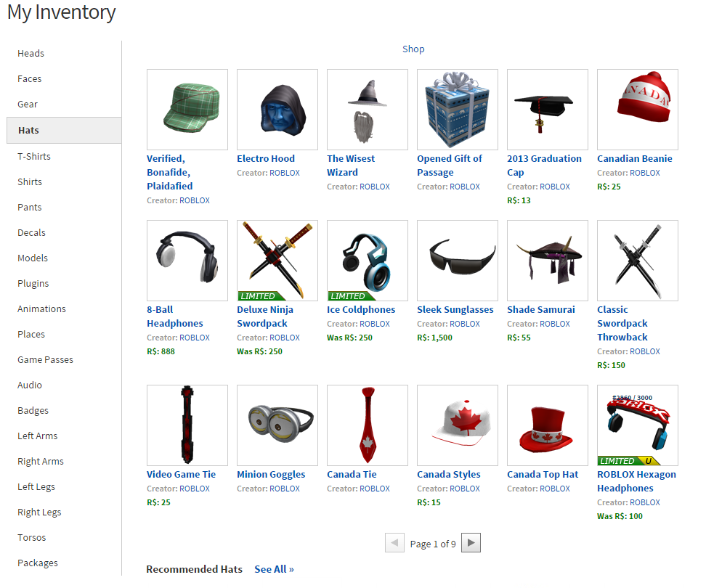706x588 pixels.
Task: Open The Wisest Wizard title link
Action: pyautogui.click(x=351, y=166)
